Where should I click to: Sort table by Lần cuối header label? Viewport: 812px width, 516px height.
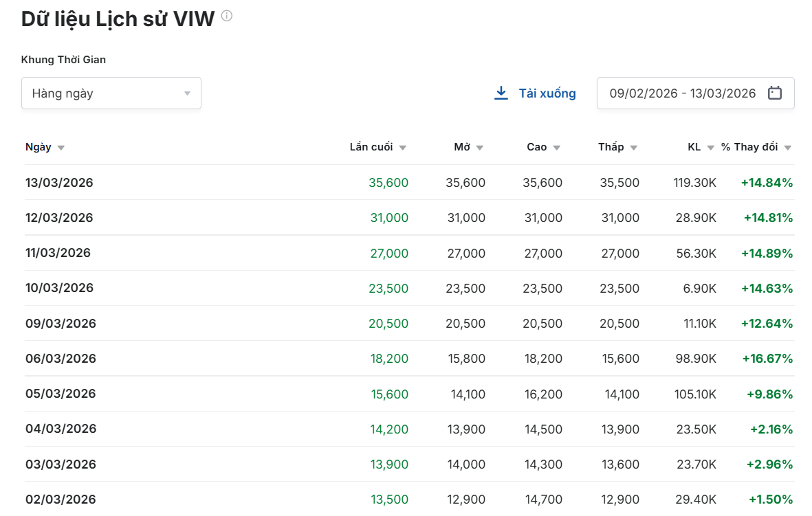(x=371, y=147)
